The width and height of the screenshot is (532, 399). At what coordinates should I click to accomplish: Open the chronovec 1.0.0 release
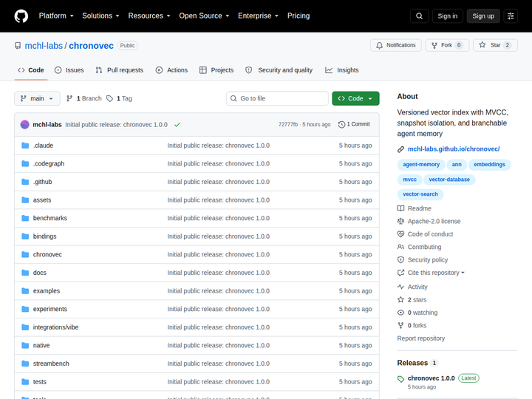pyautogui.click(x=431, y=378)
